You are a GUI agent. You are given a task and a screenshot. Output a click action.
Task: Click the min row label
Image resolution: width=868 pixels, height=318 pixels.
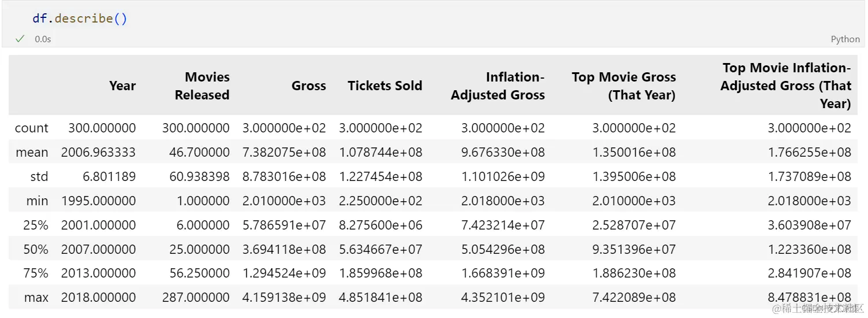pos(37,201)
